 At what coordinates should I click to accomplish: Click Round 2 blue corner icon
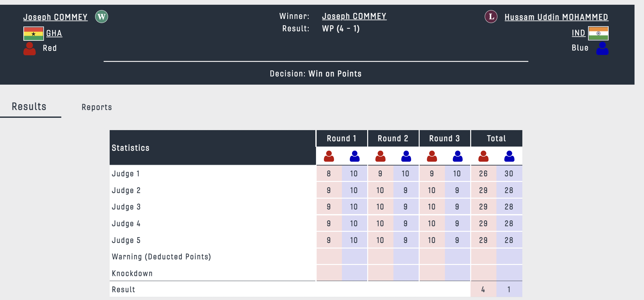(406, 156)
